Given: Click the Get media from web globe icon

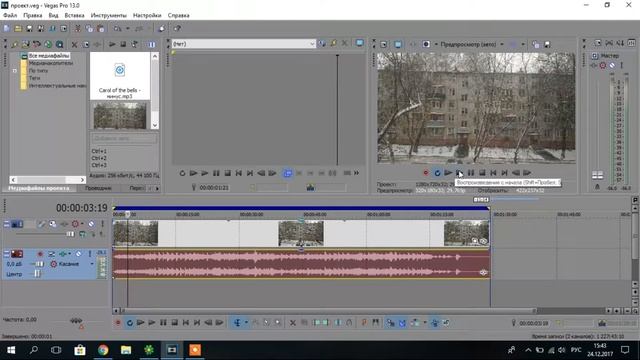Looking at the screenshot, I should 48,44.
